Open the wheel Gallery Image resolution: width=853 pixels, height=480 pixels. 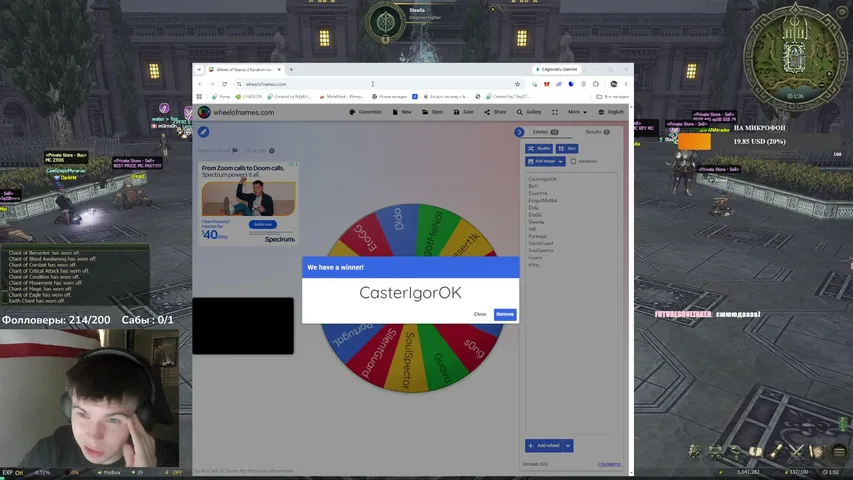[529, 112]
